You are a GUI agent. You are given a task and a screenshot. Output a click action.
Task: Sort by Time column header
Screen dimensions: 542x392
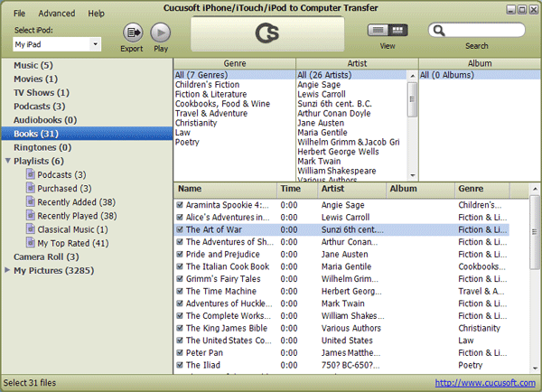click(x=297, y=189)
